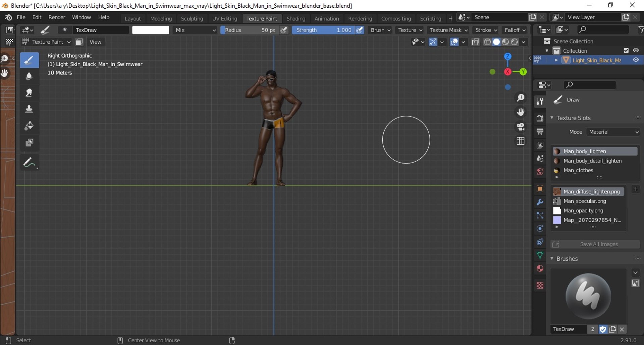This screenshot has height=345, width=644.
Task: Select the Mask tool
Action: click(x=29, y=143)
